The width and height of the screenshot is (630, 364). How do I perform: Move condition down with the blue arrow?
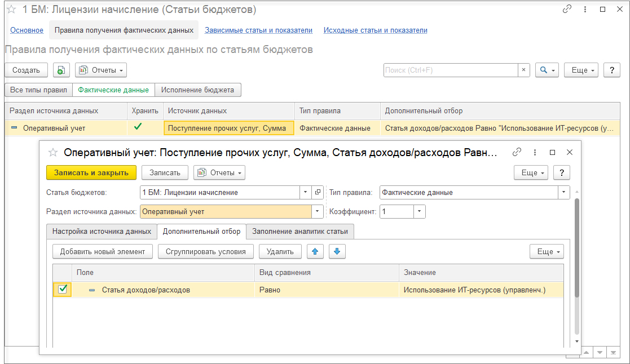tap(337, 252)
